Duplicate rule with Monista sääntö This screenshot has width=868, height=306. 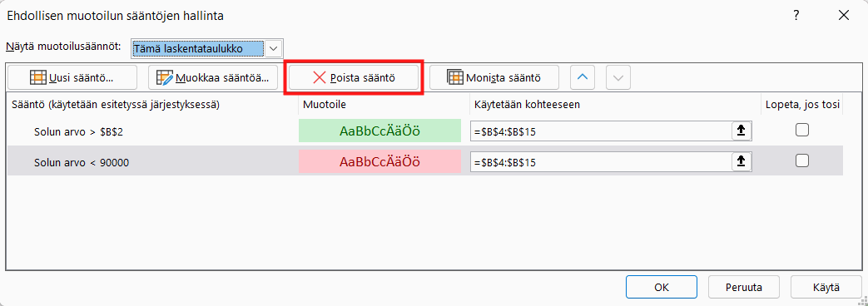494,78
